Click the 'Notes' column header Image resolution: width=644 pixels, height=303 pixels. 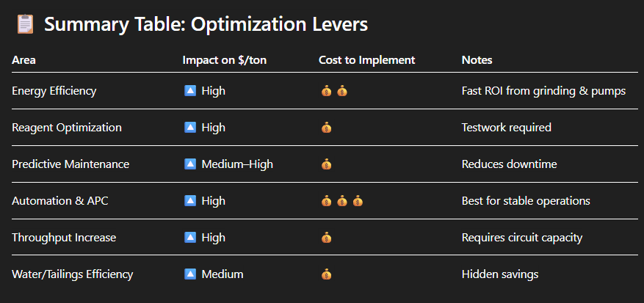(477, 59)
